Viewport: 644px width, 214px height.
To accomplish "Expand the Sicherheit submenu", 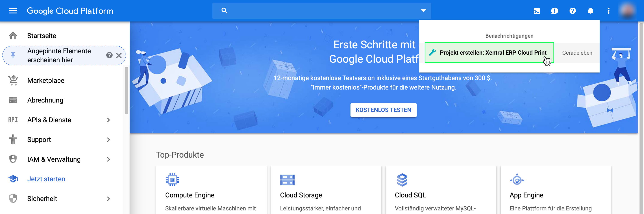I will coord(108,199).
